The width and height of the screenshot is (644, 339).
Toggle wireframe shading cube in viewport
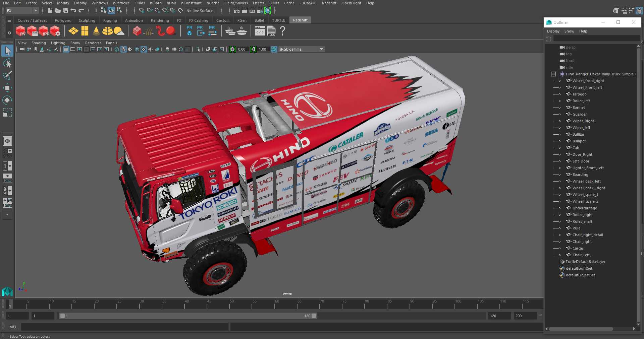[x=117, y=49]
